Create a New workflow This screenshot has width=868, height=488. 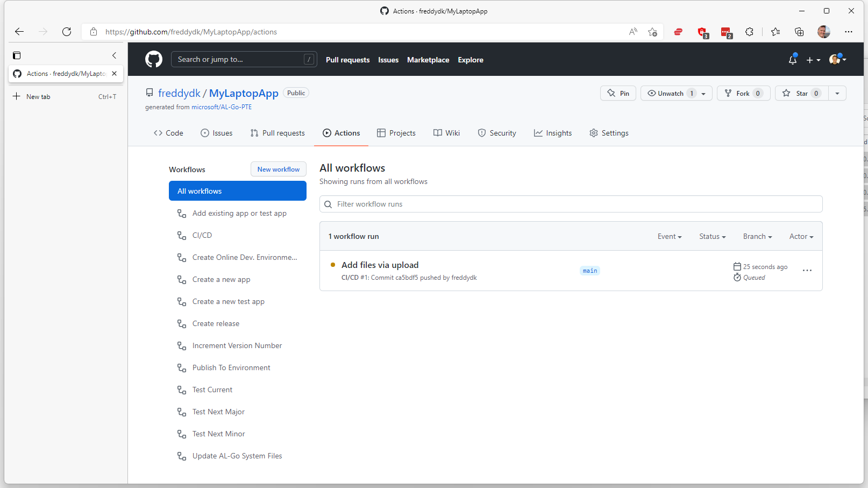point(278,169)
